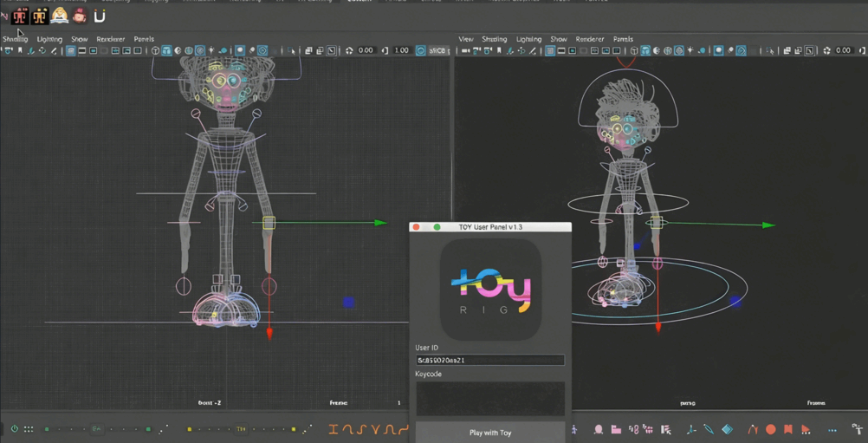Open sRGB view transform dropdown
Viewport: 868px width, 443px height.
[x=438, y=50]
